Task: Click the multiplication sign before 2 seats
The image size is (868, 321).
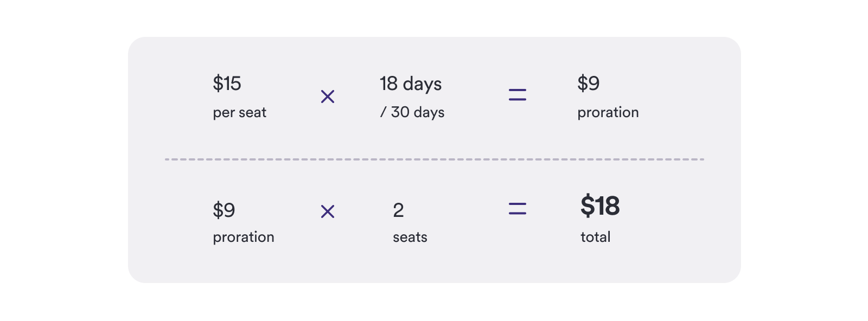Action: pos(328,211)
